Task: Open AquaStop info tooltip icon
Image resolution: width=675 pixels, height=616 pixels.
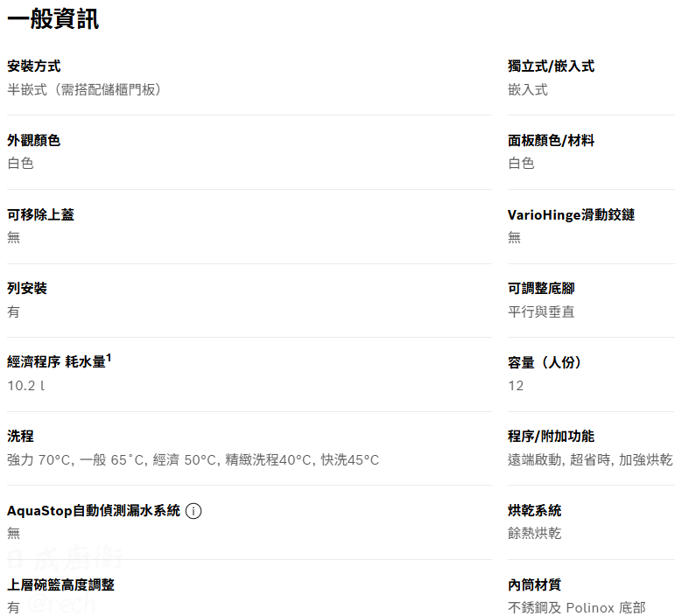Action: (193, 511)
